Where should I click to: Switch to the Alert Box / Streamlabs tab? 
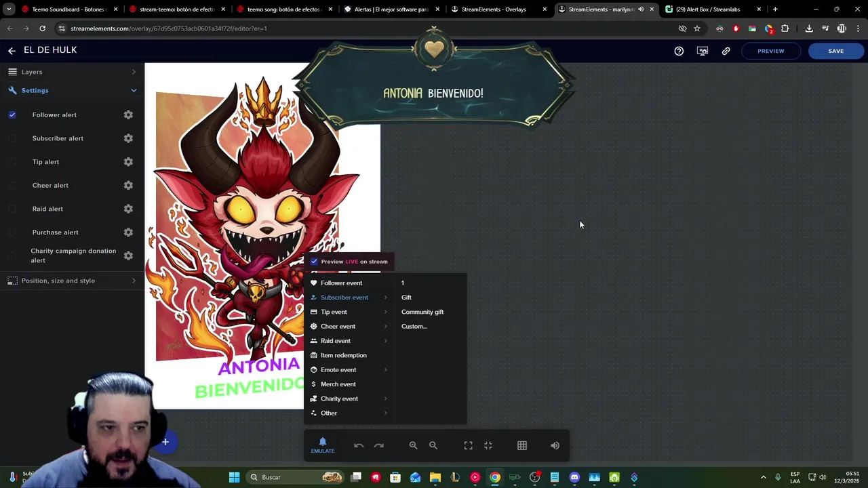(x=714, y=9)
